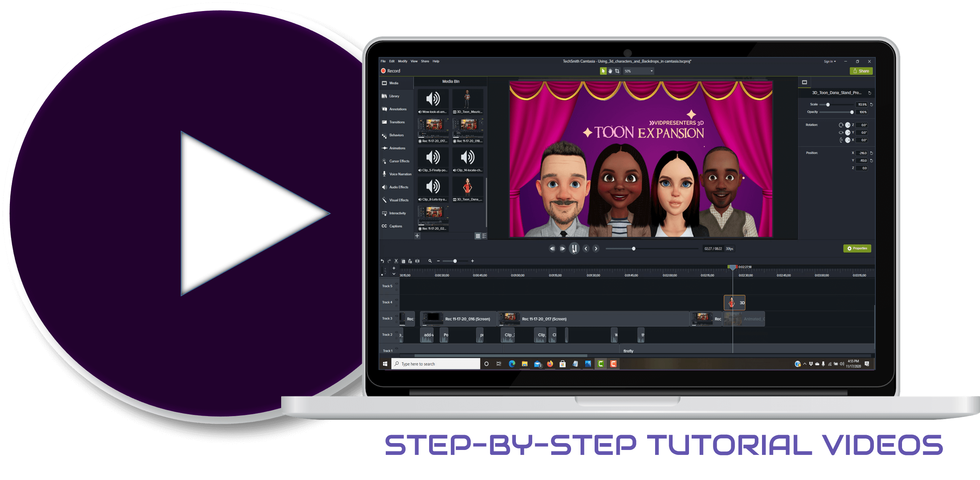Viewport: 980px width, 480px height.
Task: Click the green Share button
Action: [x=861, y=71]
